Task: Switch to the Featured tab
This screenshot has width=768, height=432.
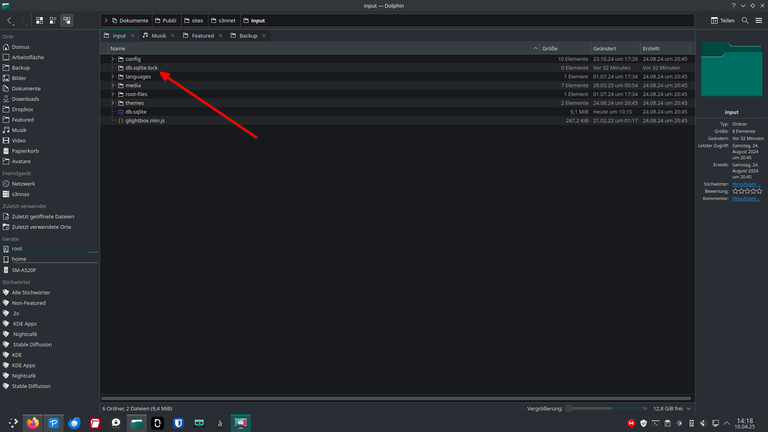Action: [x=203, y=36]
